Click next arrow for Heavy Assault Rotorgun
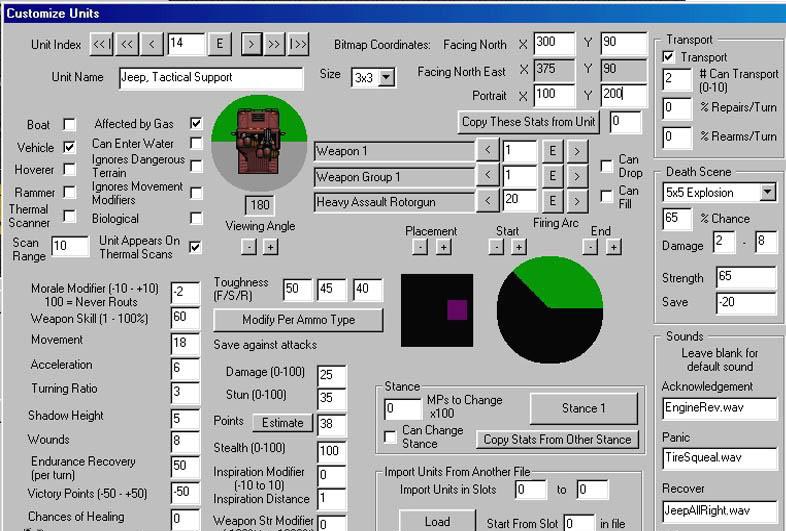 pyautogui.click(x=576, y=201)
